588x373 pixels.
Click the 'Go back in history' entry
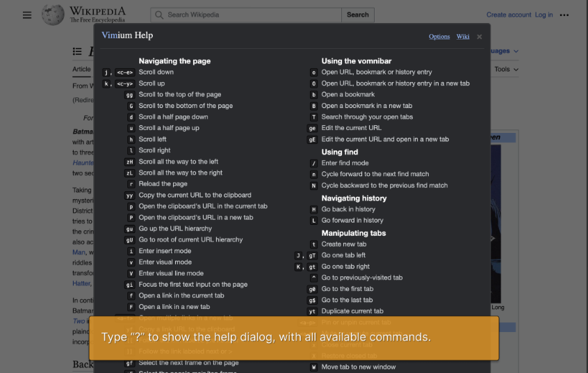pos(348,209)
